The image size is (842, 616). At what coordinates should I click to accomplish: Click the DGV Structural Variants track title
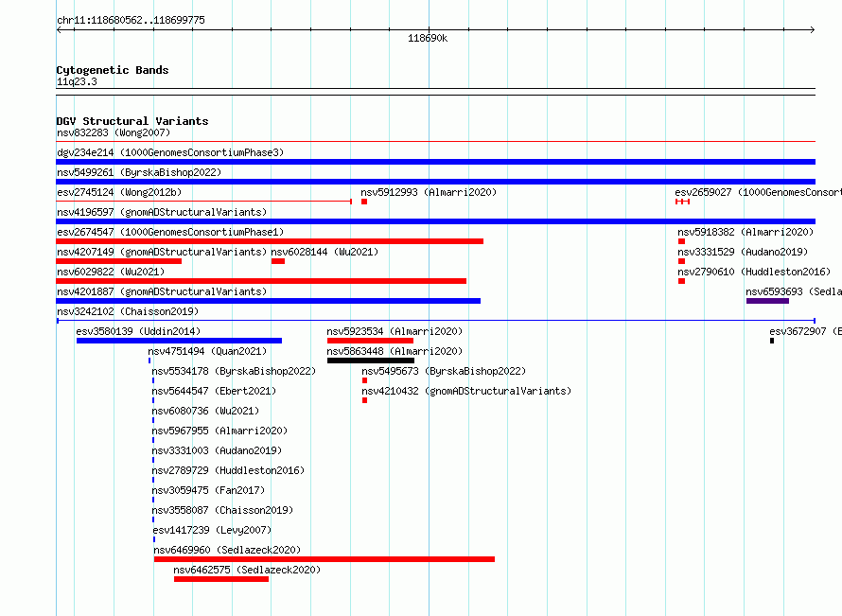[x=132, y=121]
